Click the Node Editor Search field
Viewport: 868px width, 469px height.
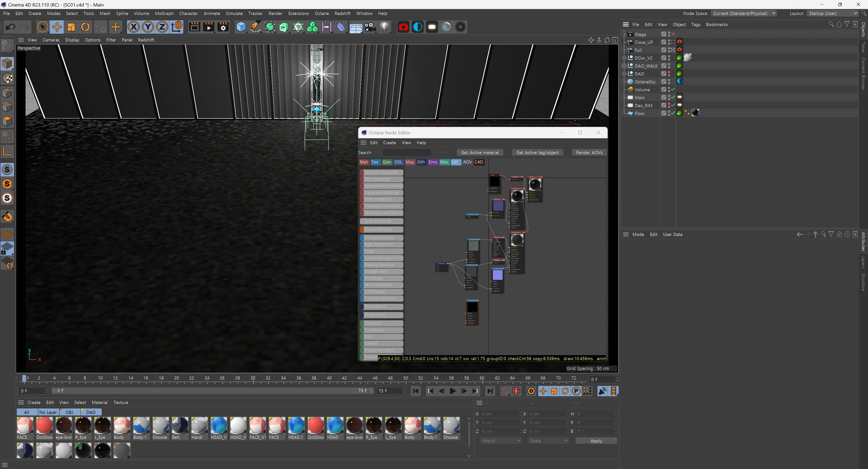[407, 152]
